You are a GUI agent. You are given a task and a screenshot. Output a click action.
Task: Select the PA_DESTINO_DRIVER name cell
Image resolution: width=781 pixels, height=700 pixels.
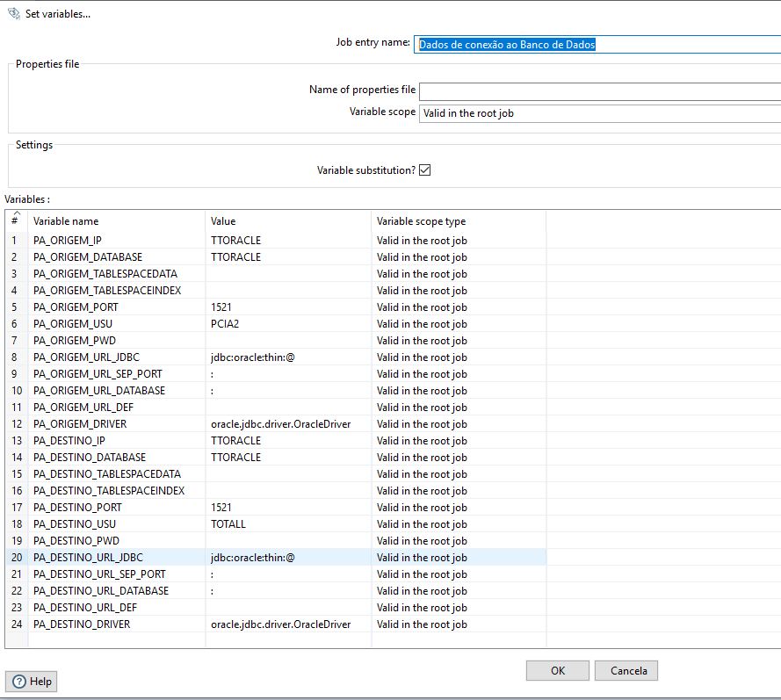pos(117,624)
